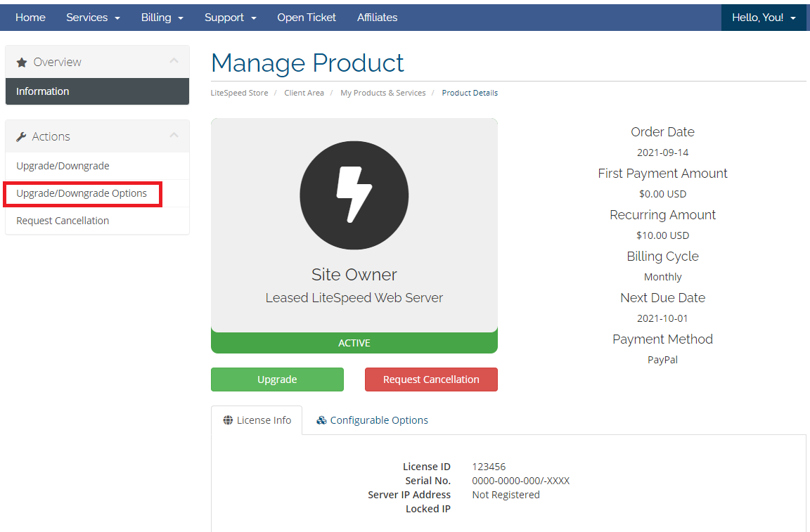Click the PayPal payment method value
Screen dimensions: 810x532
663,360
